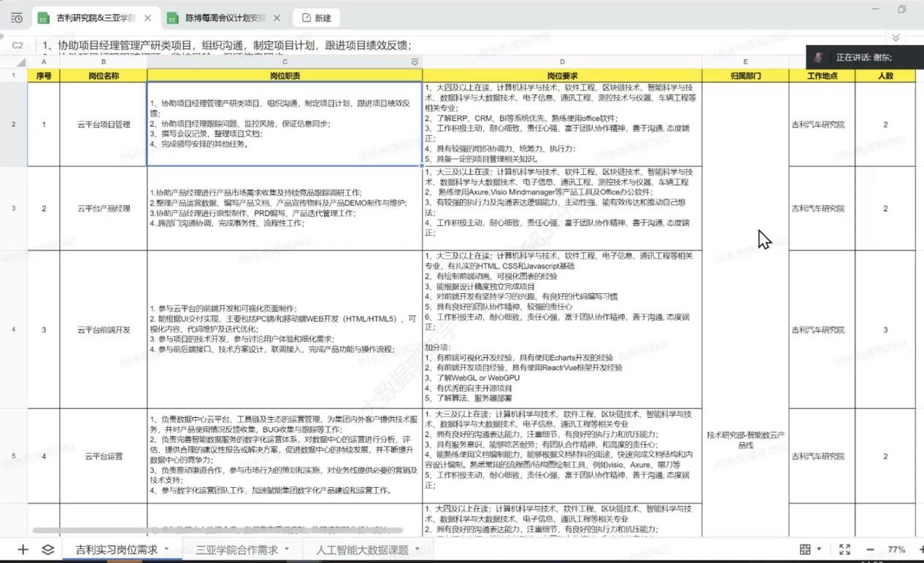Open 三亚学院合作需求 sheet tab dropdown arrow

[x=286, y=548]
